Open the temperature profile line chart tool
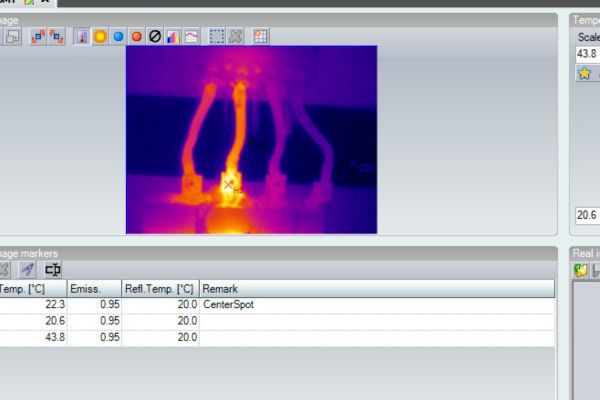This screenshot has width=600, height=400. [192, 37]
